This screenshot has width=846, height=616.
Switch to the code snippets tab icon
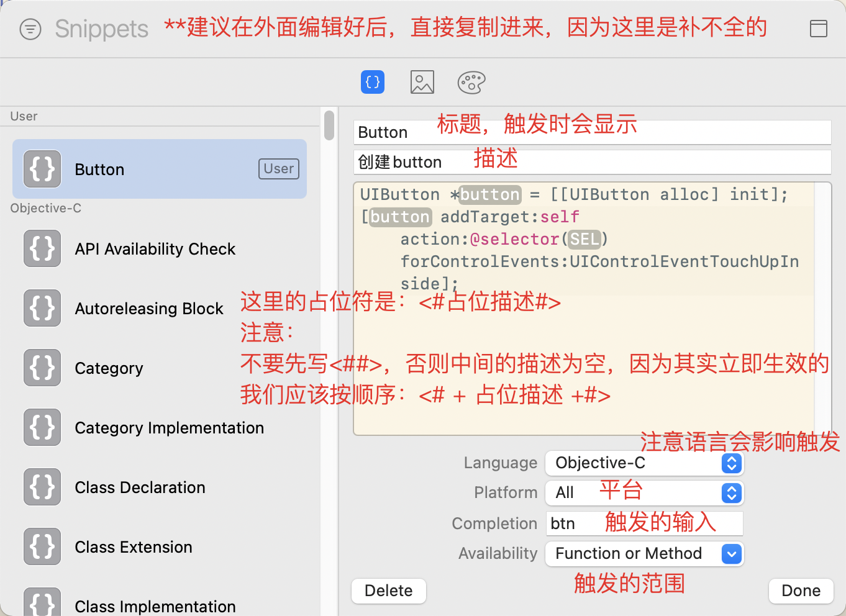point(373,82)
